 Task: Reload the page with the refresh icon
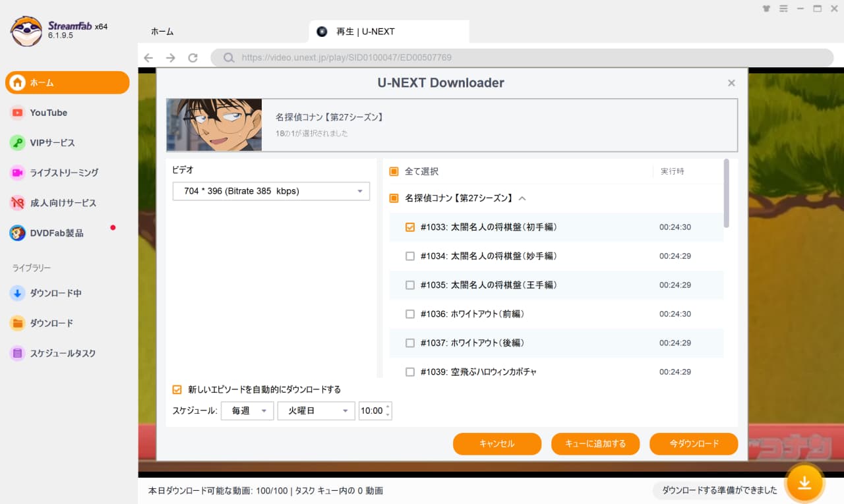[x=193, y=58]
